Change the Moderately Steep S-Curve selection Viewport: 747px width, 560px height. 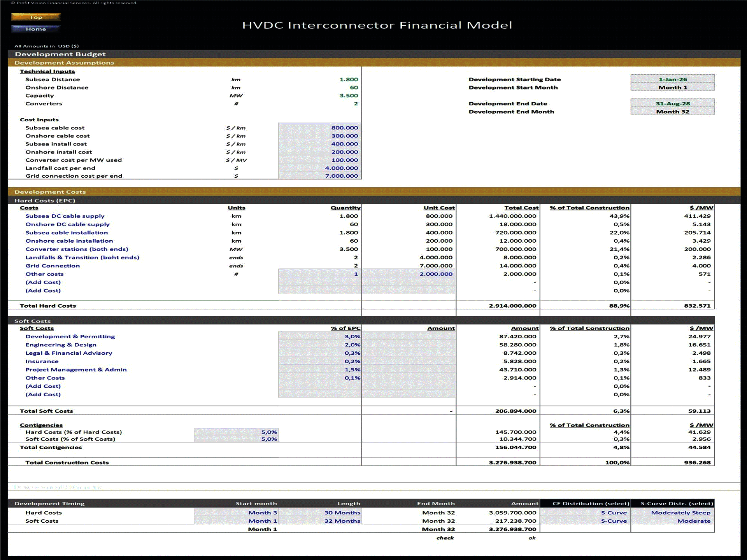pos(680,513)
